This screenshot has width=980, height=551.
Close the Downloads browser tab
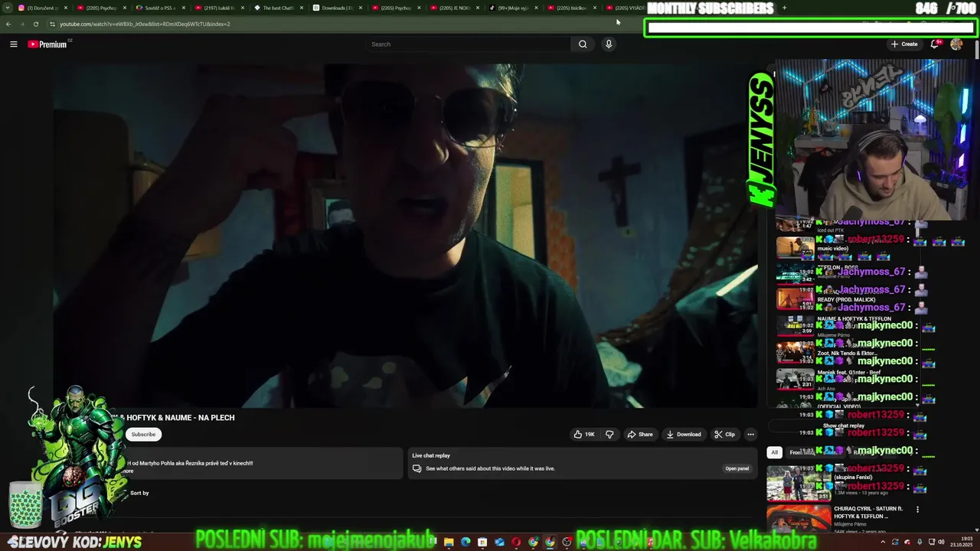(359, 8)
